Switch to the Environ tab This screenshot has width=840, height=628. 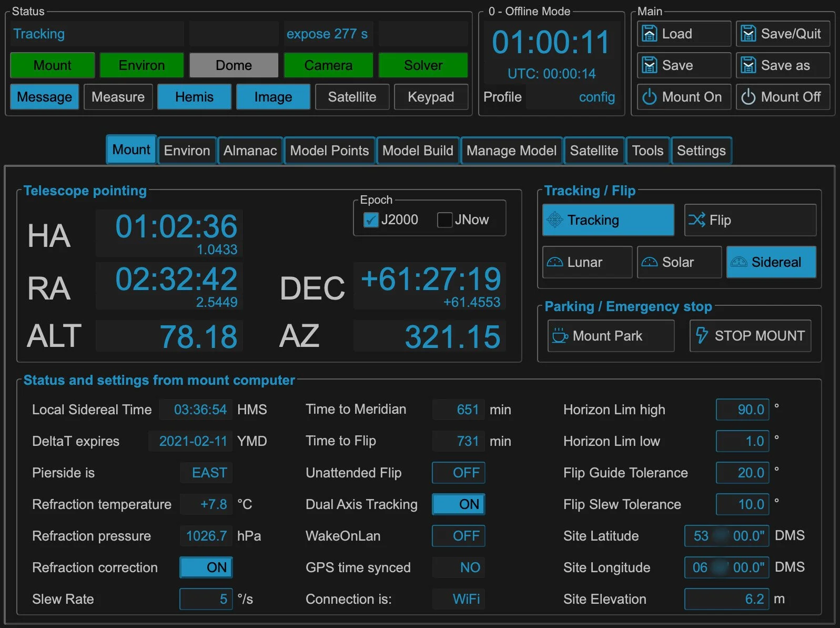[x=187, y=151]
